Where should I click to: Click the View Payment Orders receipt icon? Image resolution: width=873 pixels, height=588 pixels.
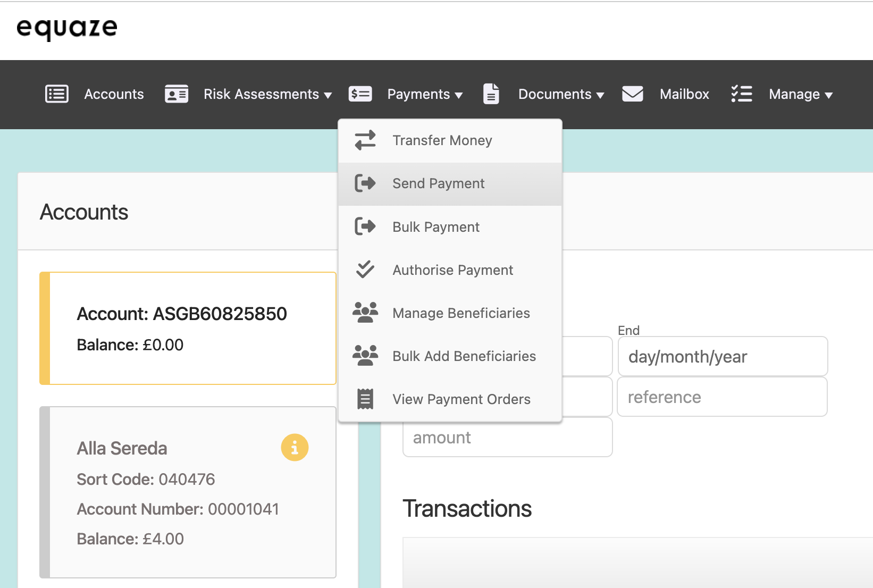(x=365, y=399)
